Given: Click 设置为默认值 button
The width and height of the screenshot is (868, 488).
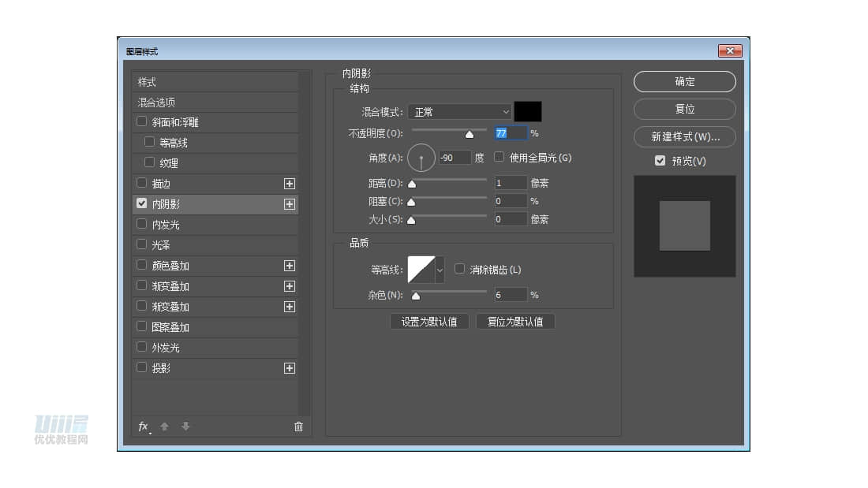Looking at the screenshot, I should coord(429,322).
